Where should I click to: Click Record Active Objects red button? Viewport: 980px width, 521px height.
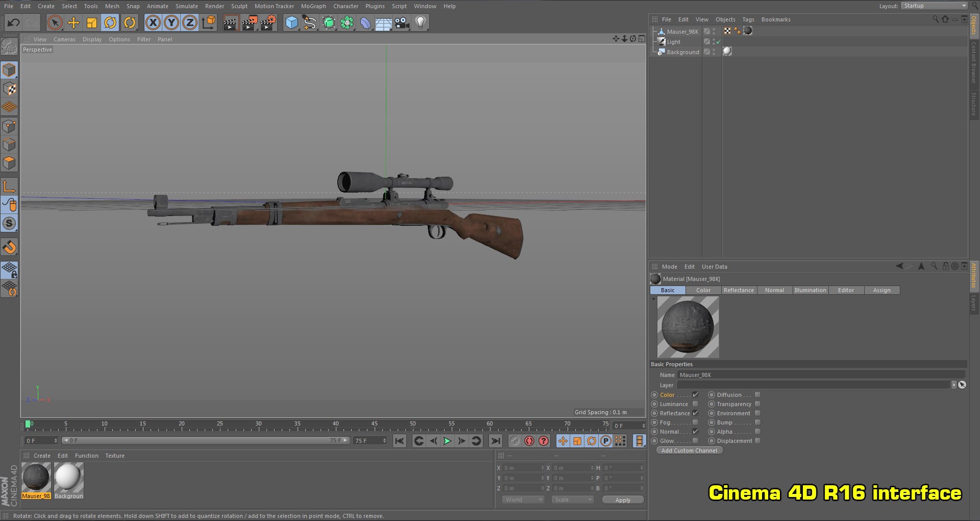[x=515, y=441]
